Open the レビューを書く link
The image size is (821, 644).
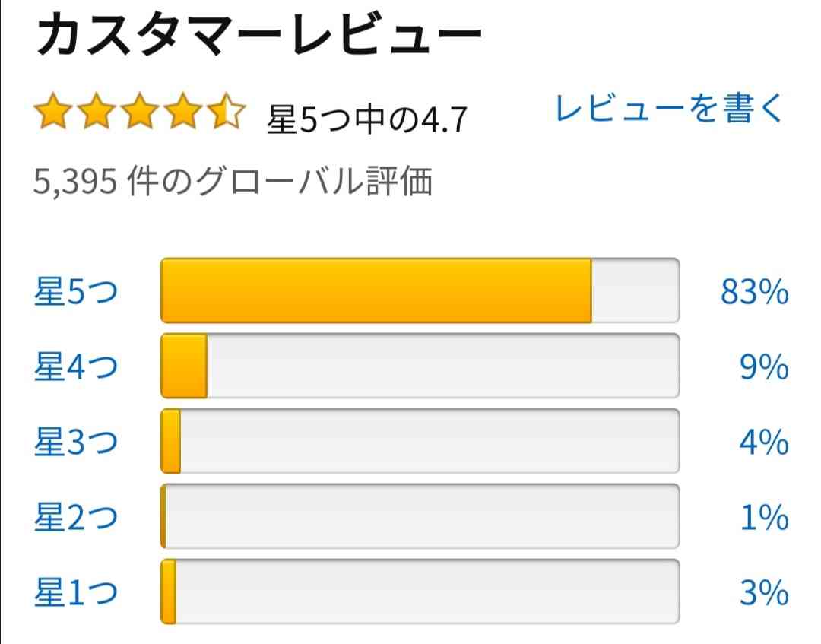tap(669, 109)
